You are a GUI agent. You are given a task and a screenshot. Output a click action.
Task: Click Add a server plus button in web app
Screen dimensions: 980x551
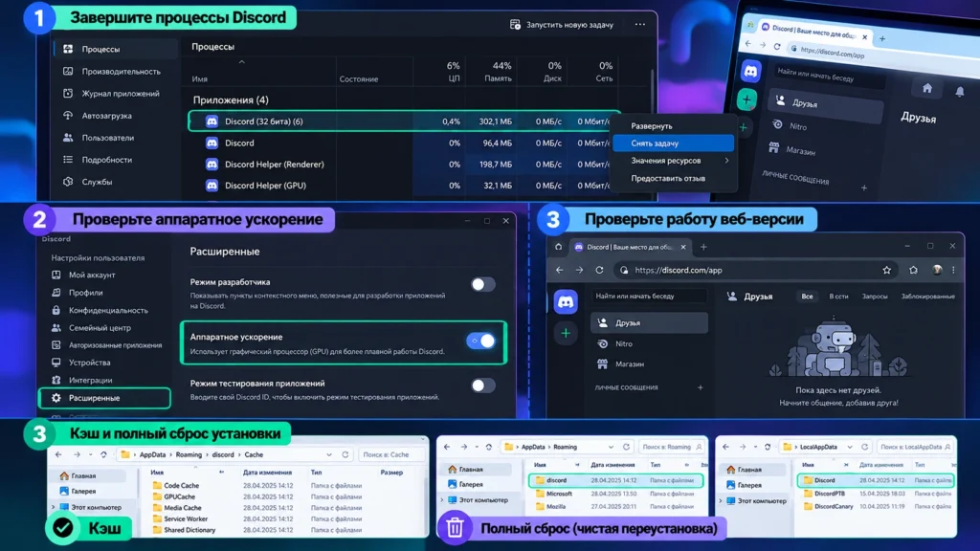pyautogui.click(x=566, y=334)
